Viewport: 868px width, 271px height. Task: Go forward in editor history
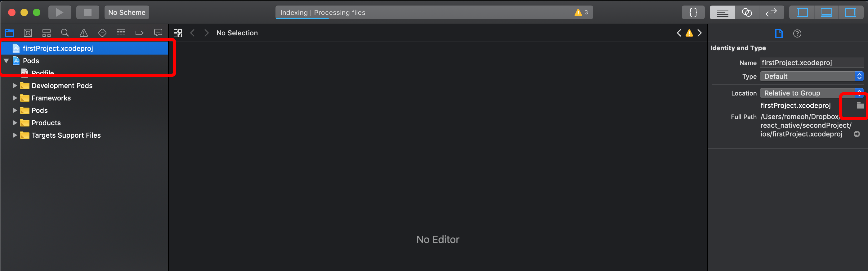click(207, 33)
